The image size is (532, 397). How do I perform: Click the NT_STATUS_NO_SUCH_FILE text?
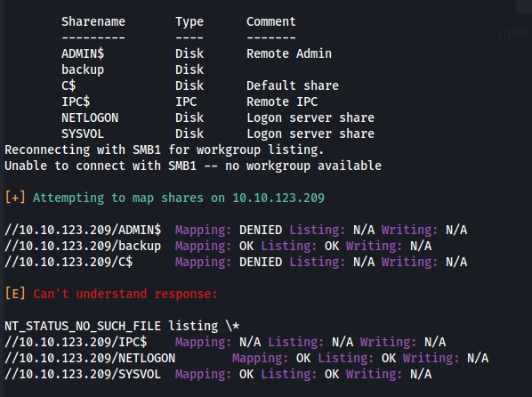(83, 326)
